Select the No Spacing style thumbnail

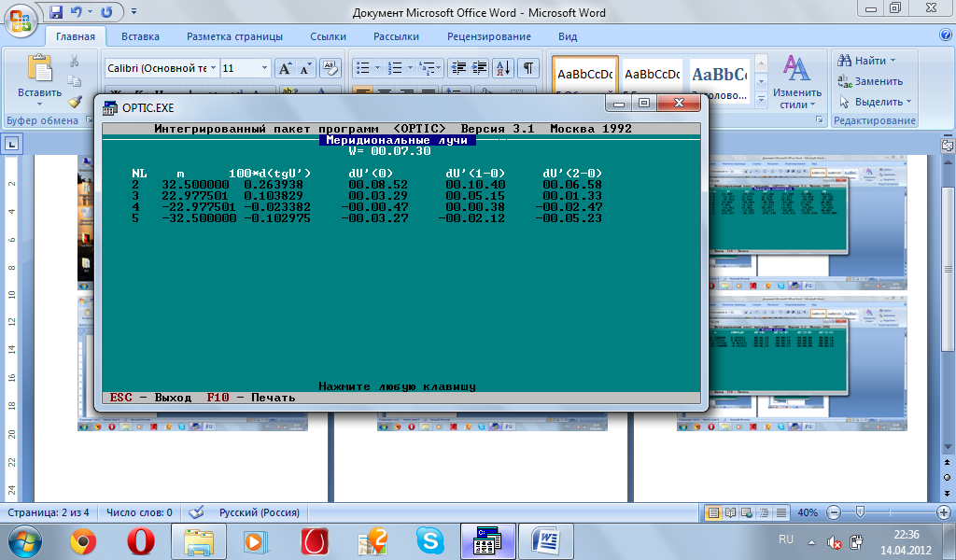(x=653, y=77)
